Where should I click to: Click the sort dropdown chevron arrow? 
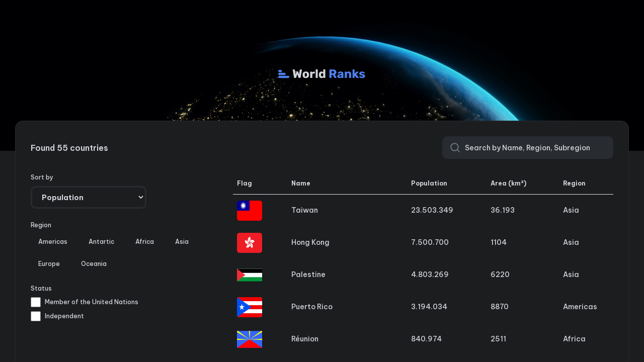tap(140, 197)
